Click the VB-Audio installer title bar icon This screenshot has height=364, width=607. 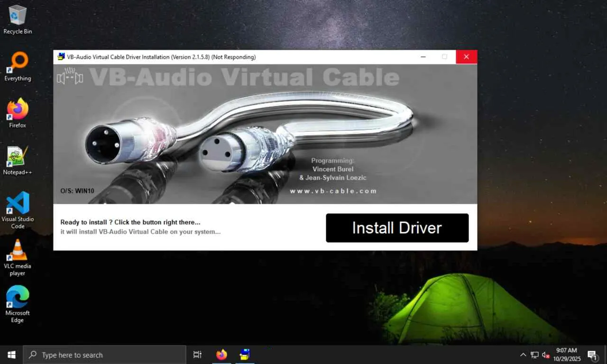pyautogui.click(x=61, y=57)
